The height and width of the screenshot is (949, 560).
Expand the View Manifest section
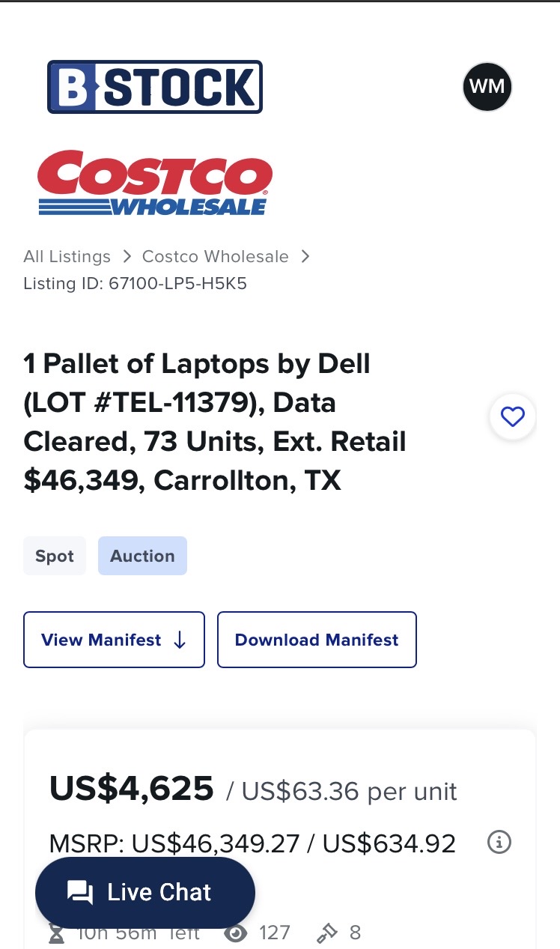point(114,640)
